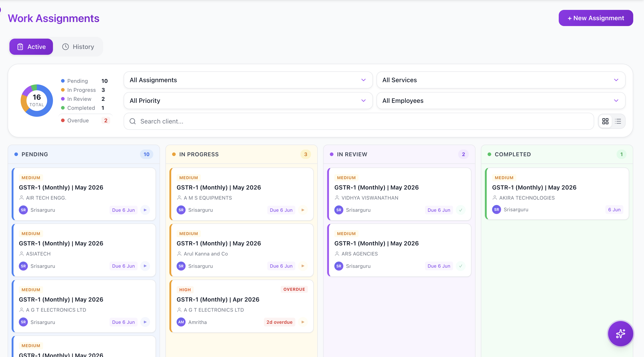Select the In Review legend entry
644x357 pixels.
click(84, 99)
